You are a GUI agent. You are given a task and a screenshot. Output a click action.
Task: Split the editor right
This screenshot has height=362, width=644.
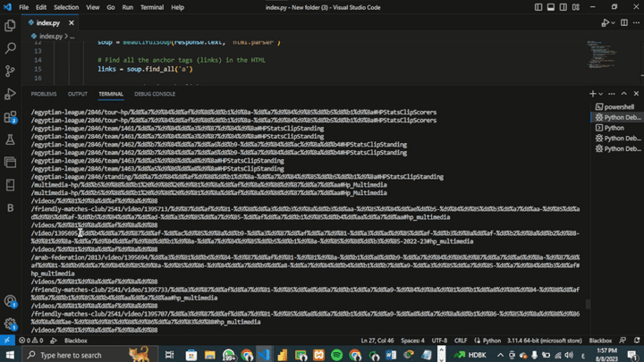click(624, 23)
